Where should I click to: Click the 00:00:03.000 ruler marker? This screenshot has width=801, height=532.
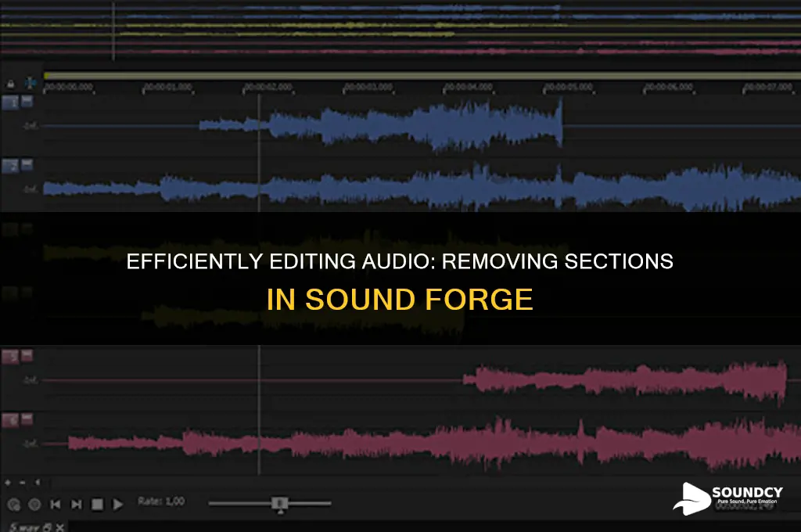click(x=368, y=88)
